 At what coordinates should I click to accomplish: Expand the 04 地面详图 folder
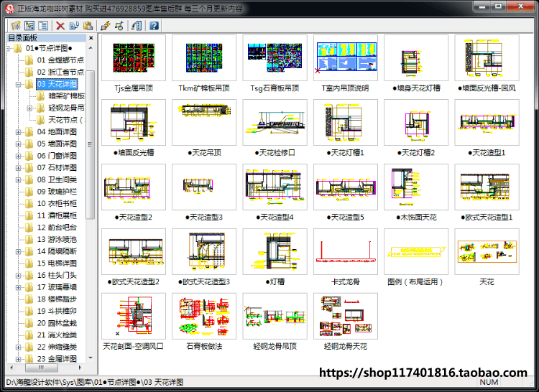[18, 132]
